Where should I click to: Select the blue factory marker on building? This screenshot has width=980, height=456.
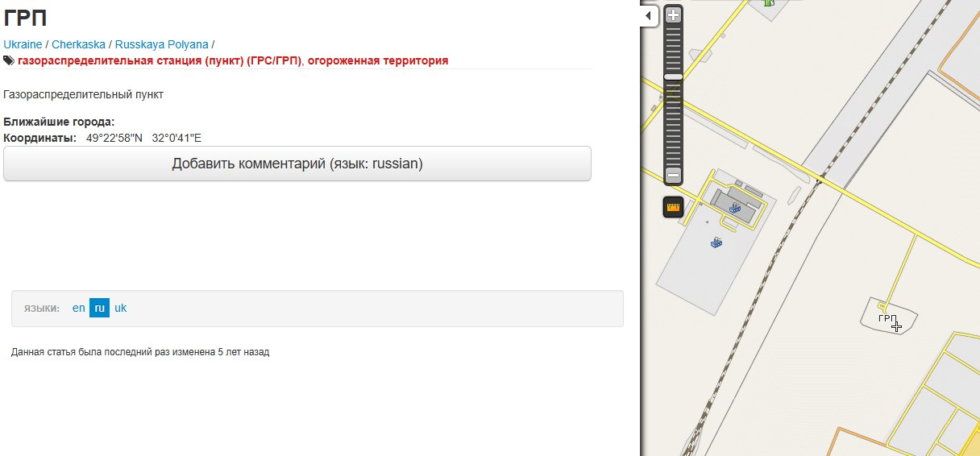735,208
